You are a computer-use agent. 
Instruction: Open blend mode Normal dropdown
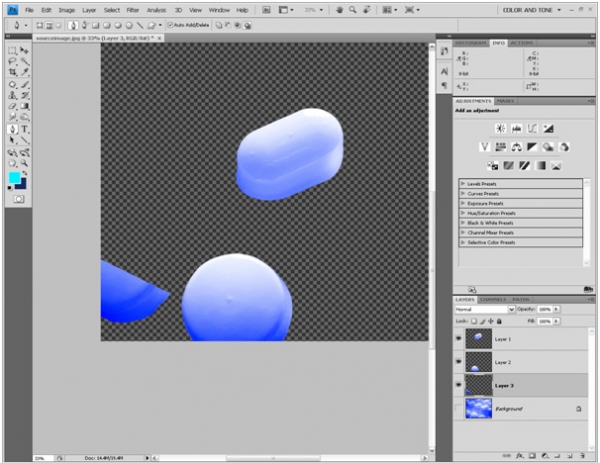(484, 309)
